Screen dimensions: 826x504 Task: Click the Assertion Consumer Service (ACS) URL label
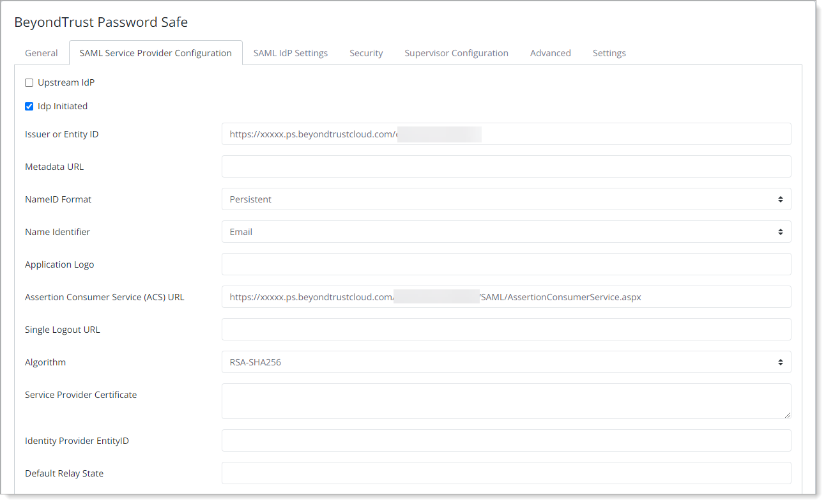point(105,297)
